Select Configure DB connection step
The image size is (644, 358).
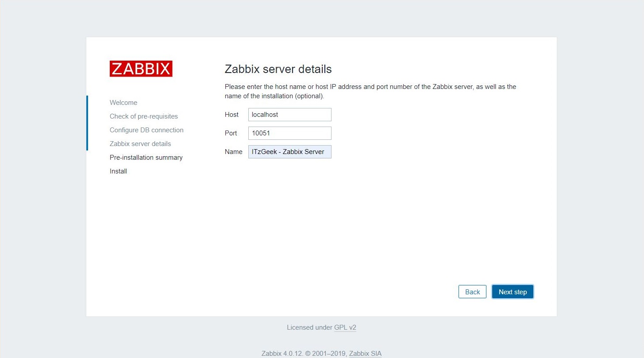[147, 130]
